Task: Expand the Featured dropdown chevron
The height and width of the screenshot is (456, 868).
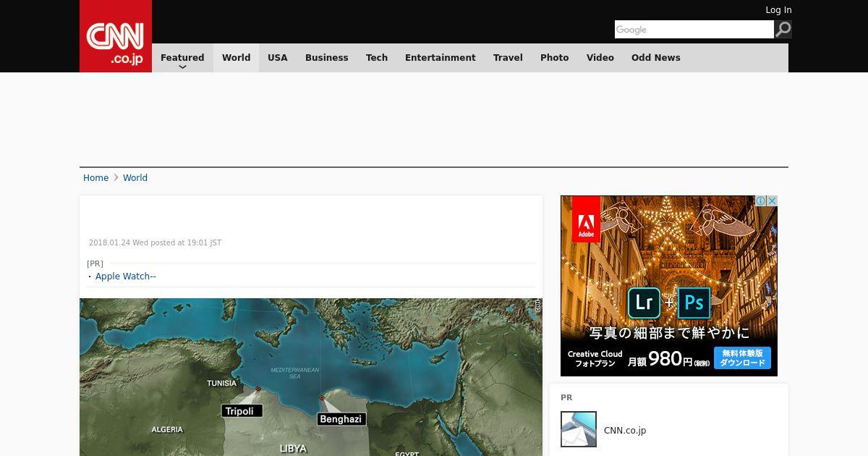Action: pyautogui.click(x=182, y=67)
